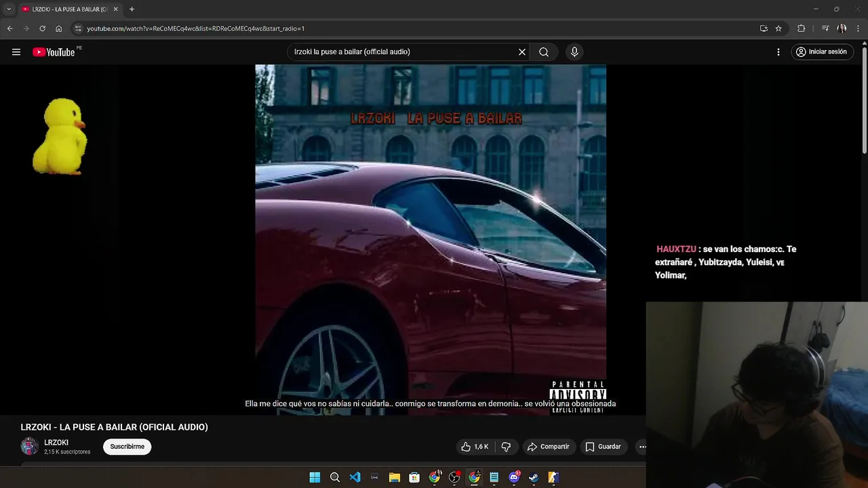Open Microsoft Store from taskbar
The height and width of the screenshot is (488, 868).
414,477
